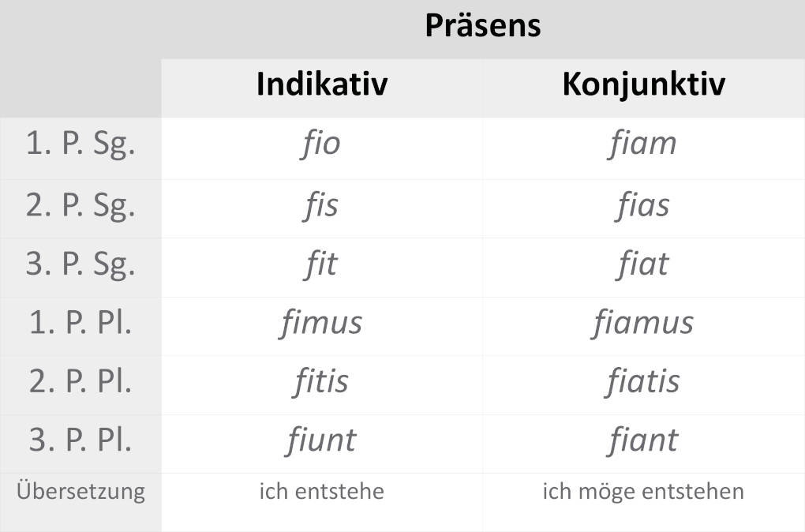Click the word fio

(x=320, y=144)
